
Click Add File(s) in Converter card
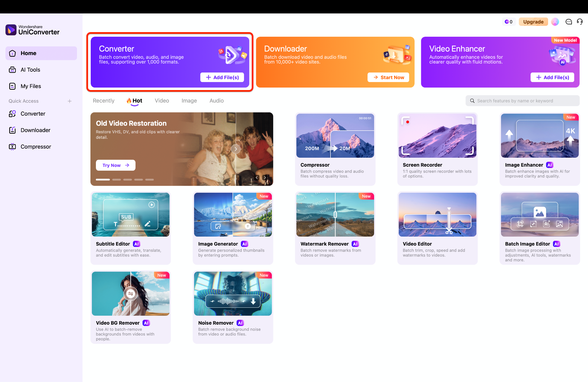click(222, 77)
